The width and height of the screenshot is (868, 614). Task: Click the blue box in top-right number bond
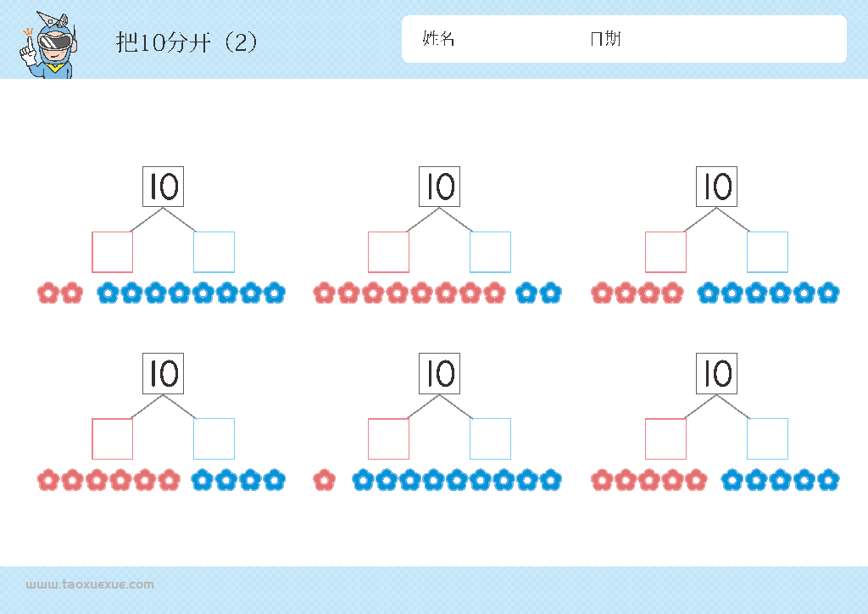click(x=767, y=252)
